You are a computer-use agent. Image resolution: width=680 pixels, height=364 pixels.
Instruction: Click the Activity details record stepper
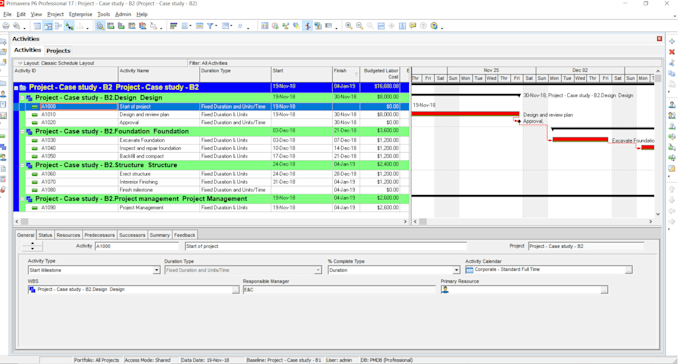click(x=32, y=246)
